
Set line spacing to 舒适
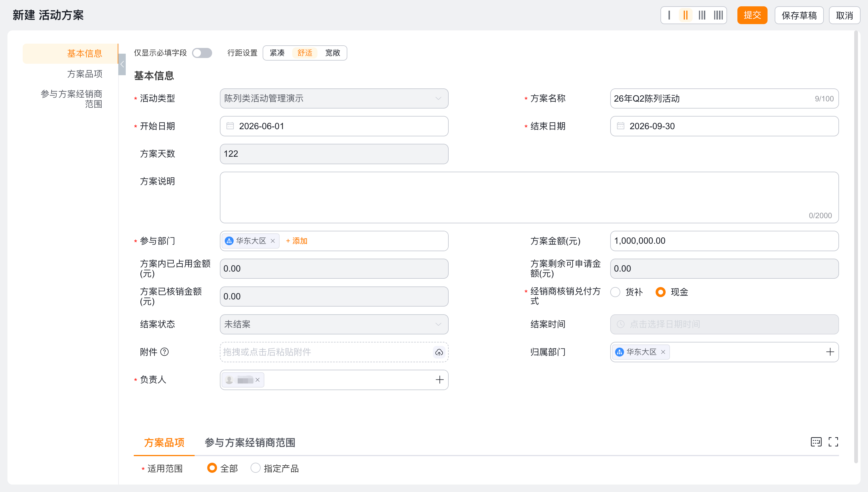point(305,53)
